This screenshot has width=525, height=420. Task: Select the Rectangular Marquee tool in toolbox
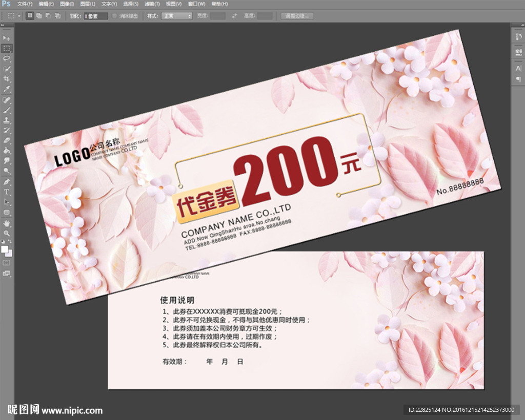coord(6,49)
